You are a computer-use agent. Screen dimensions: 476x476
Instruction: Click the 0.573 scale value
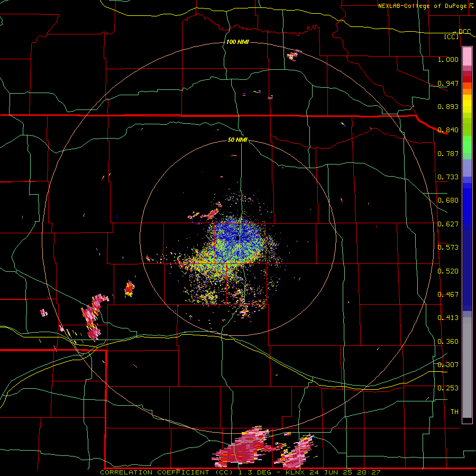point(448,248)
